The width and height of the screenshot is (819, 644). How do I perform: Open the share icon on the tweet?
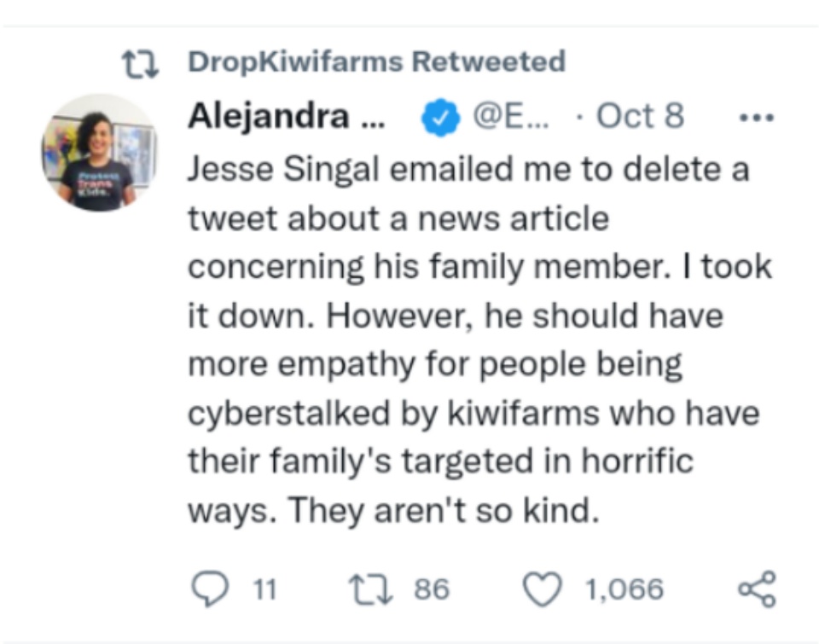[757, 589]
